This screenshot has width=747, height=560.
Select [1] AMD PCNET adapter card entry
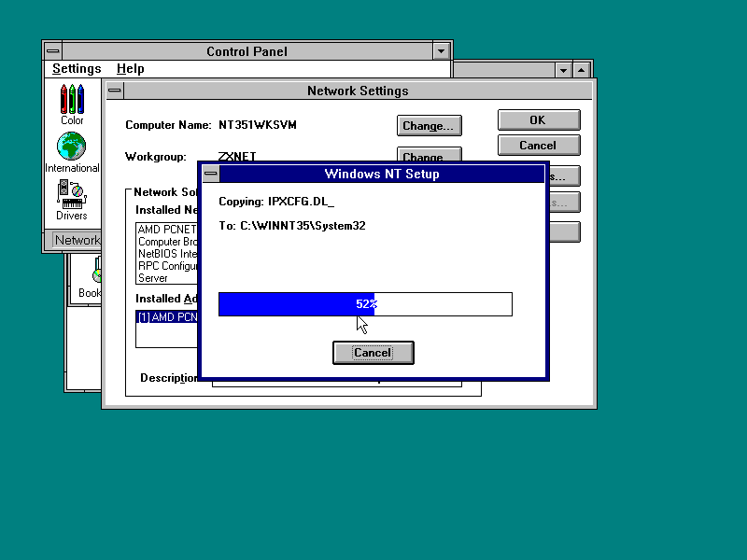click(x=167, y=317)
